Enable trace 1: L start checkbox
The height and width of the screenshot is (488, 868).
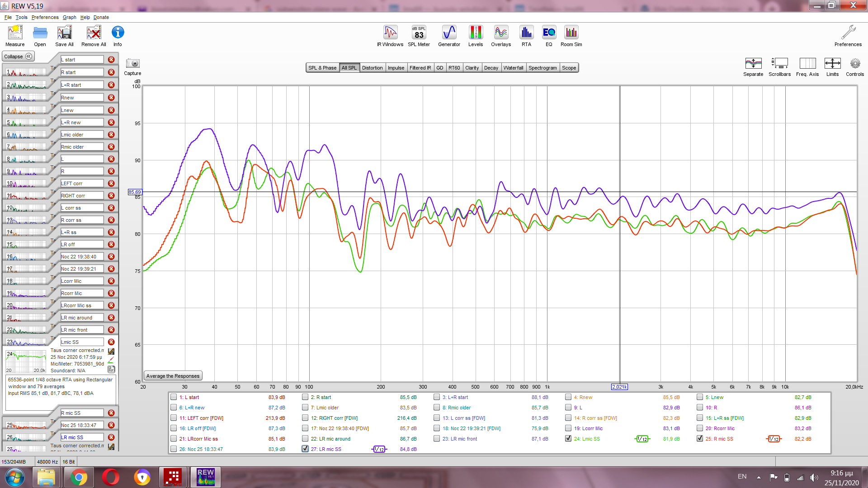(174, 397)
